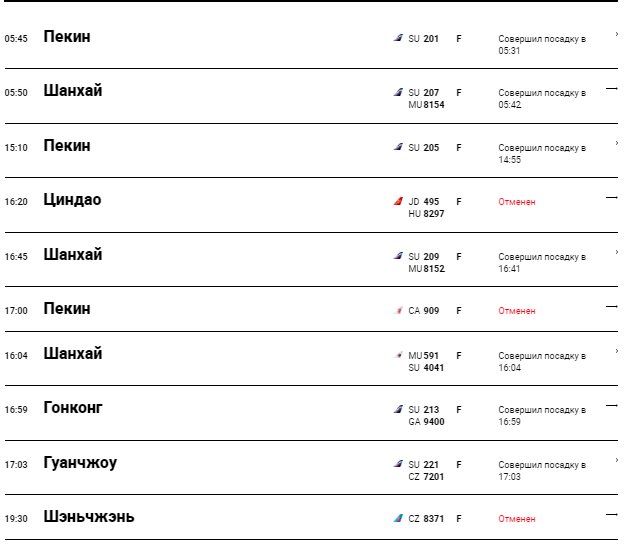The height and width of the screenshot is (547, 642).
Task: Expand the 16:45 Шанхай SU 209 chevron
Action: pyautogui.click(x=617, y=252)
